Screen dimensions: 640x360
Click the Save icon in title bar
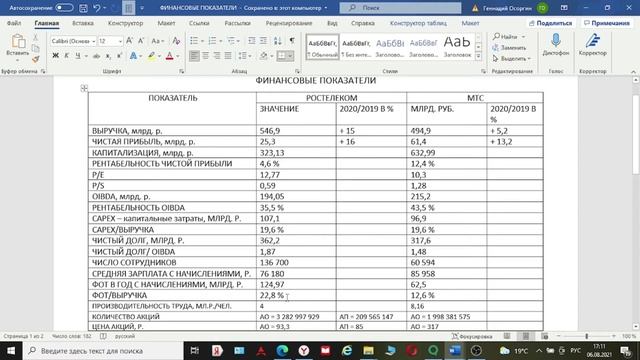click(83, 8)
